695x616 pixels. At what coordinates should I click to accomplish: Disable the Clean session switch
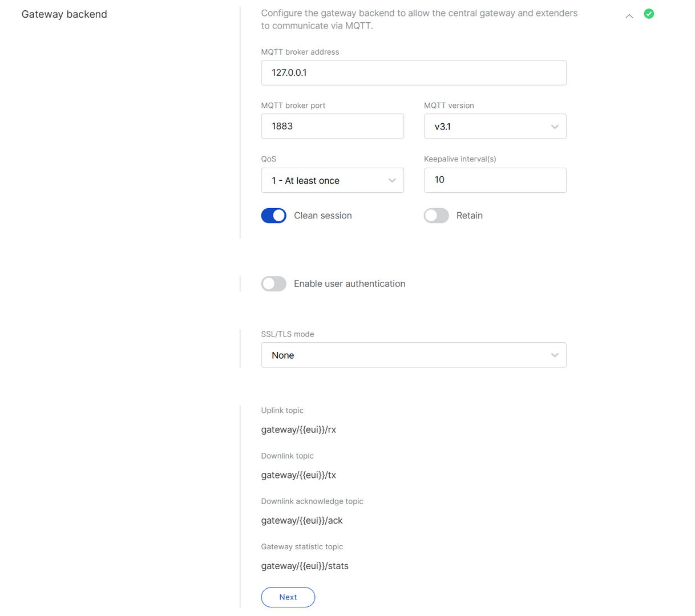click(x=273, y=216)
